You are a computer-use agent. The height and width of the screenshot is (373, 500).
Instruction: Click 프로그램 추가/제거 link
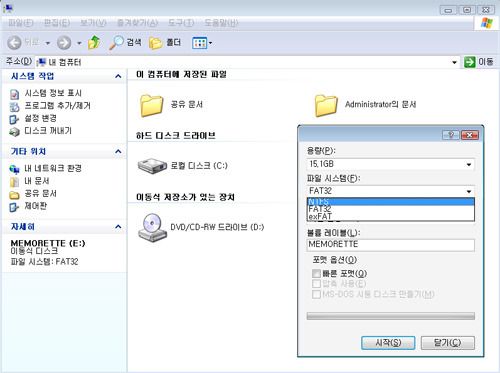57,106
